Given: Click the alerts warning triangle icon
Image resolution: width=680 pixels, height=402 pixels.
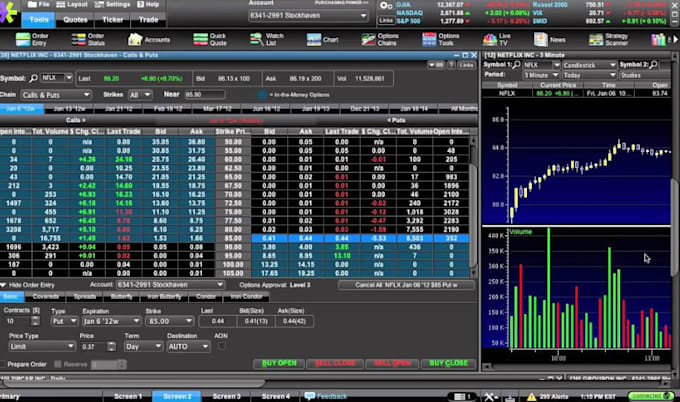Looking at the screenshot, I should tap(531, 396).
